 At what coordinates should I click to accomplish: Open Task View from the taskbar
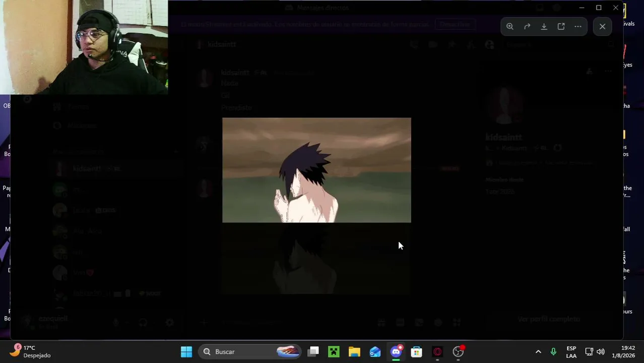click(313, 351)
